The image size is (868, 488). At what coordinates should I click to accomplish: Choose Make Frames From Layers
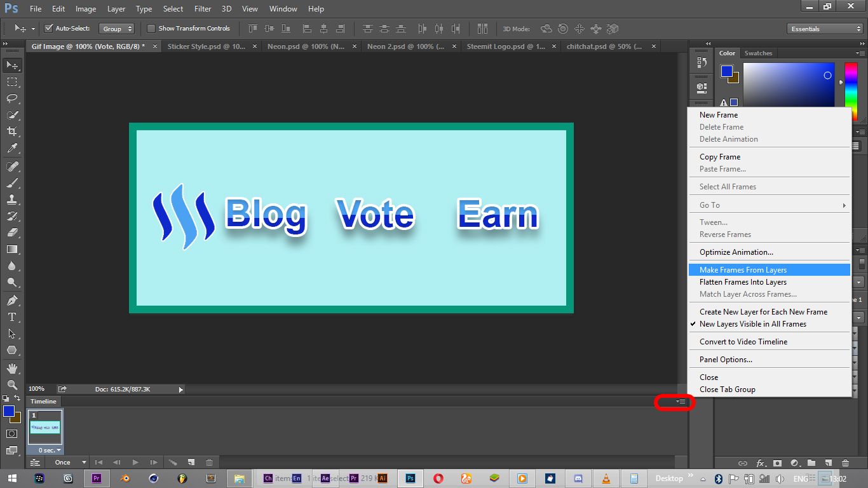coord(769,270)
